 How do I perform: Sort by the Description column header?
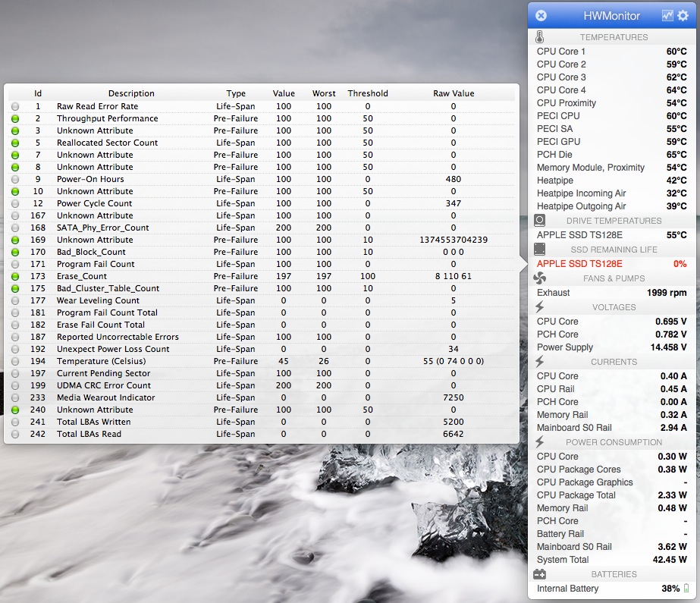(x=131, y=93)
